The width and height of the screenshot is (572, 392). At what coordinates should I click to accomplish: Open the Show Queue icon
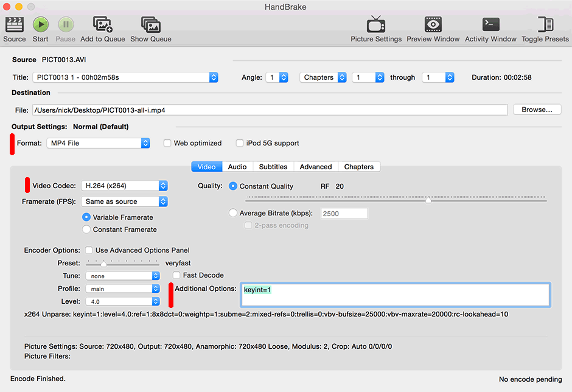point(151,25)
